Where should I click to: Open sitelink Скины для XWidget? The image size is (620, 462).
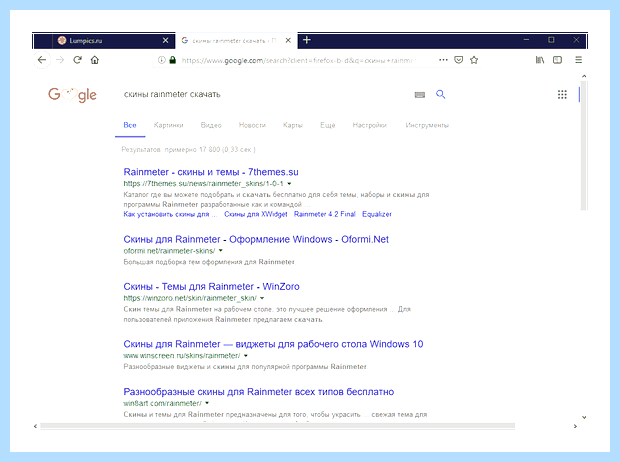click(x=255, y=214)
